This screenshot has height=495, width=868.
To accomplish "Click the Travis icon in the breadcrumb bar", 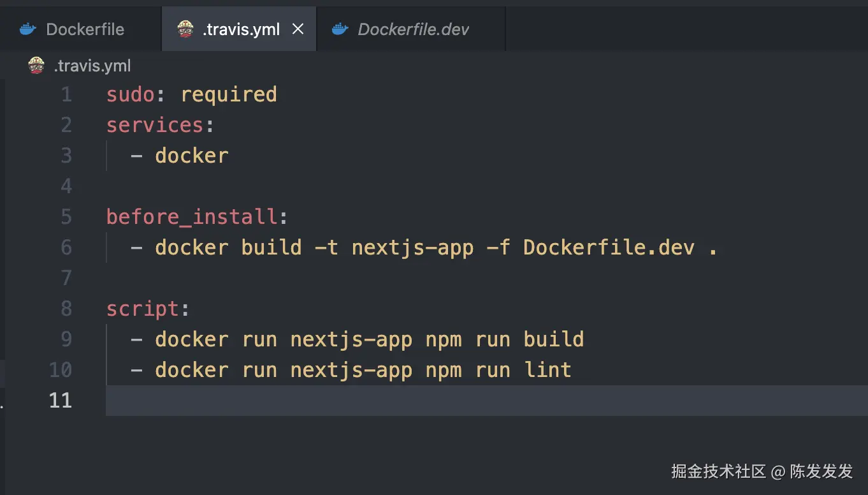I will point(37,66).
